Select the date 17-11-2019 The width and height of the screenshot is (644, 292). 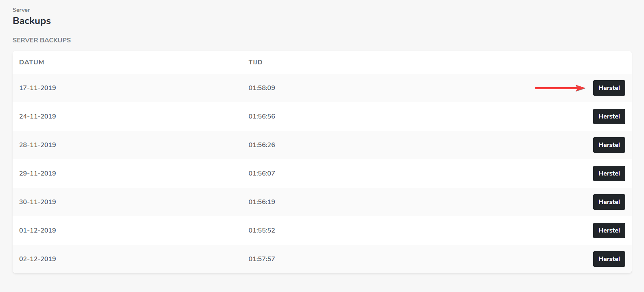coord(37,88)
